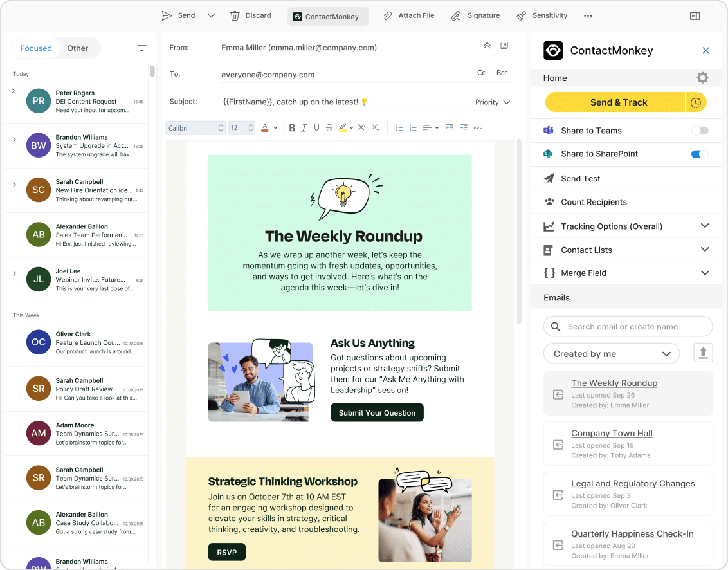728x570 pixels.
Task: Open the schedule send clock icon
Action: (696, 102)
